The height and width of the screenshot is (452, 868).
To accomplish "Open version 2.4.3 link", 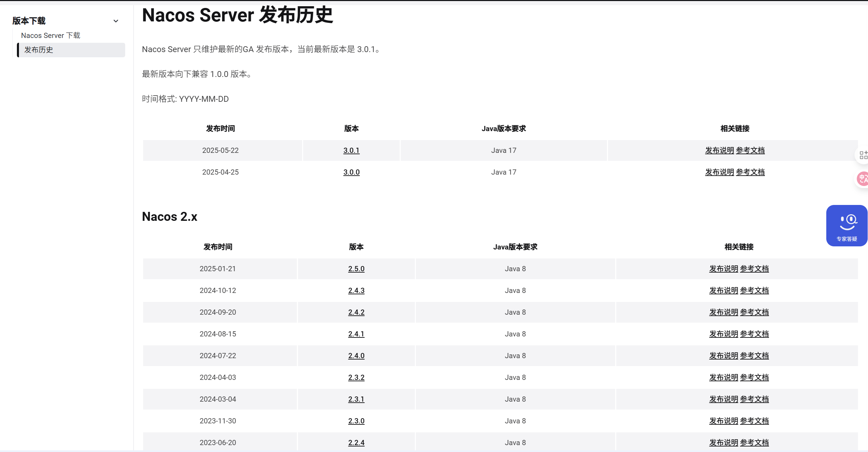I will (x=356, y=291).
